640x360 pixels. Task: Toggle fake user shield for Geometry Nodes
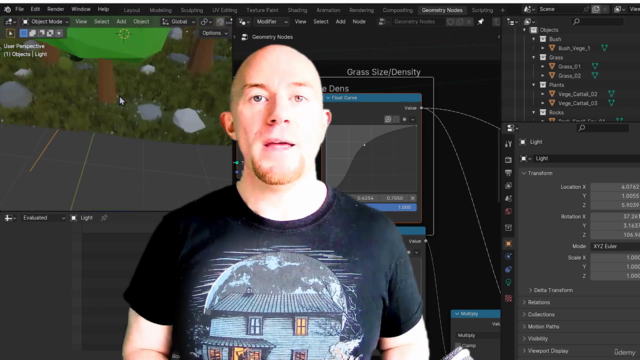(450, 22)
